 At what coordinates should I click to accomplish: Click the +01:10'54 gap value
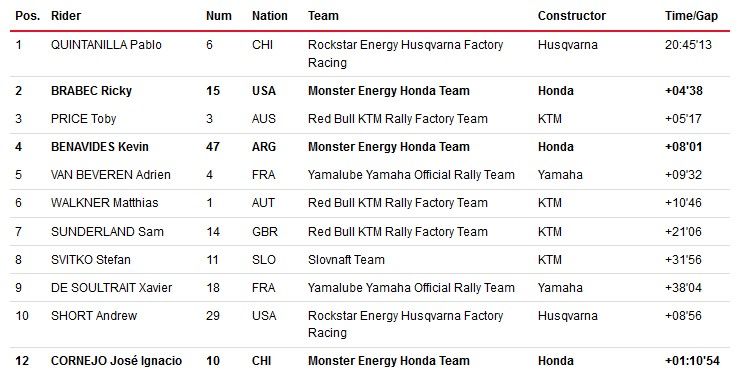tap(692, 361)
